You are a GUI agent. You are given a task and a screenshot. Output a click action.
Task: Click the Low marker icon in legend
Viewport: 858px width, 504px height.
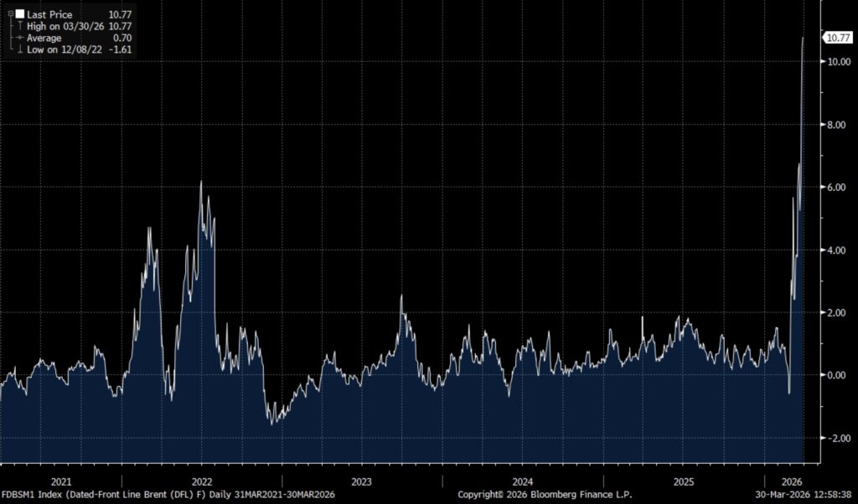click(x=19, y=50)
